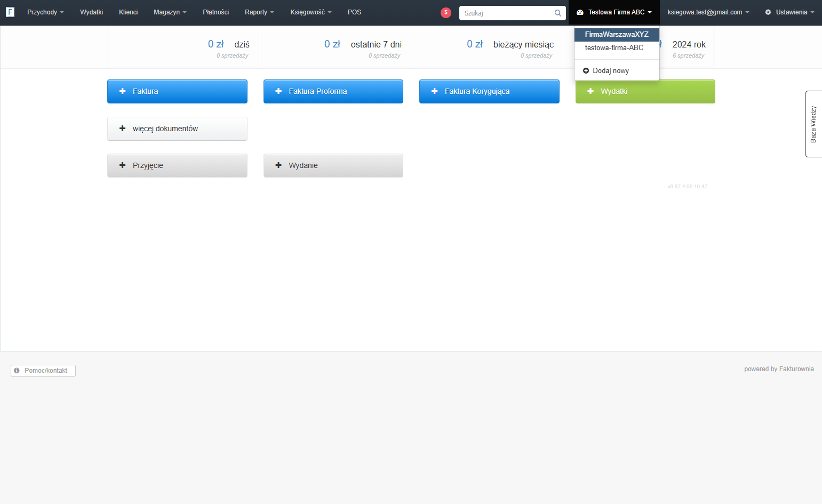Choose Dodaj nowy in the company dropdown
Viewport: 822px width, 504px height.
pos(617,70)
